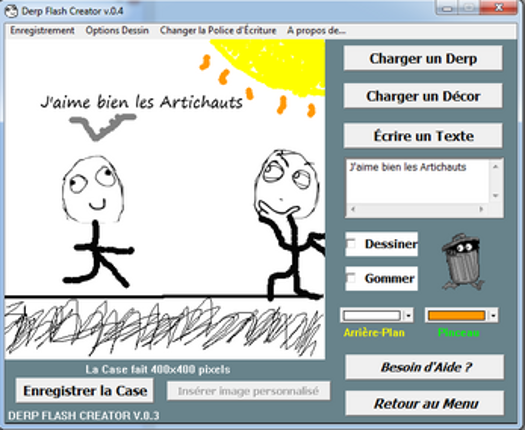
Task: Enable the Dessiner checkbox
Action: point(351,244)
